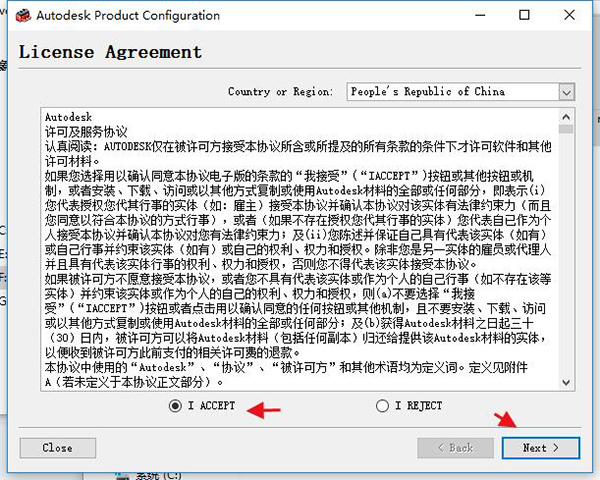
Task: Click the license text scrollbar thumb
Action: [x=566, y=129]
